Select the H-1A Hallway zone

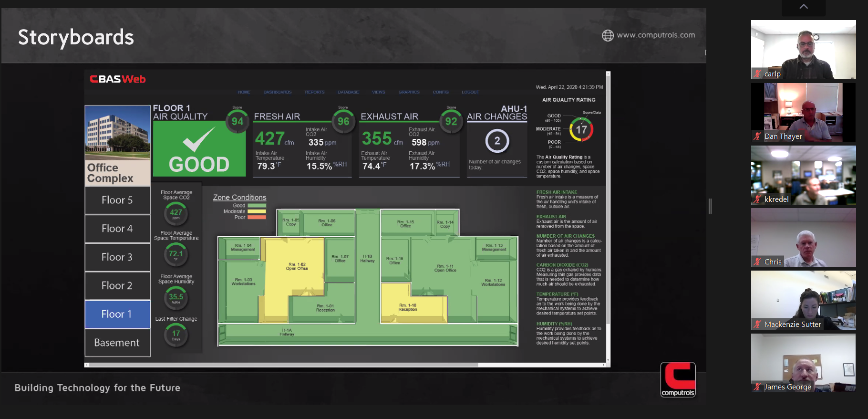pyautogui.click(x=367, y=335)
